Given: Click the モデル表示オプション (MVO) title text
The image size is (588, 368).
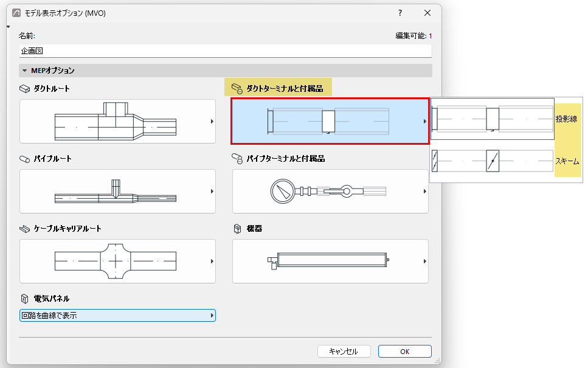Looking at the screenshot, I should 65,13.
